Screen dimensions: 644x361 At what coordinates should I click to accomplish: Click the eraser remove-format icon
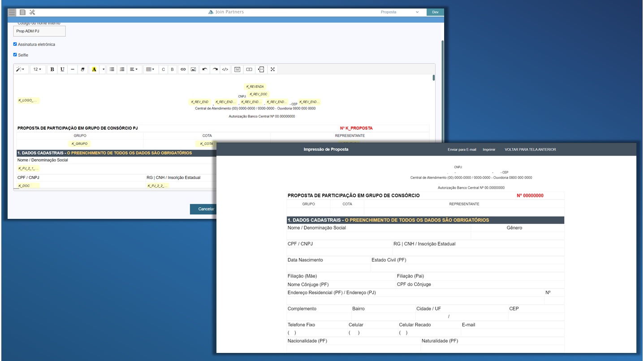click(x=82, y=70)
